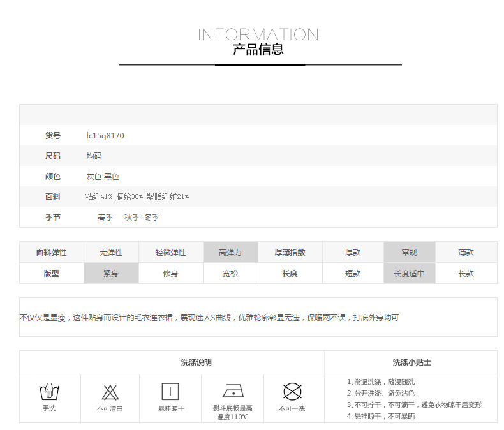Viewport: 504px width, 430px height.
Task: Choose the 修身 fit option
Action: click(x=170, y=273)
